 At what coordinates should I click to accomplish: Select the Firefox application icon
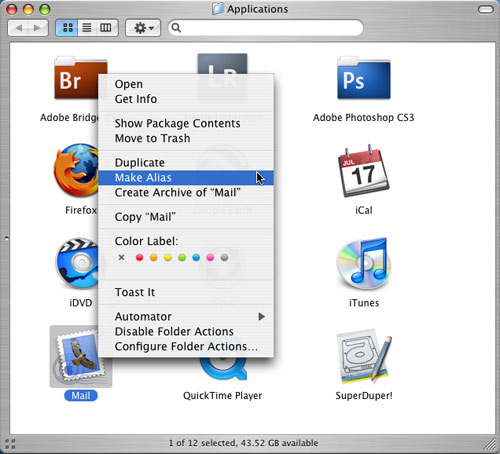(x=76, y=170)
